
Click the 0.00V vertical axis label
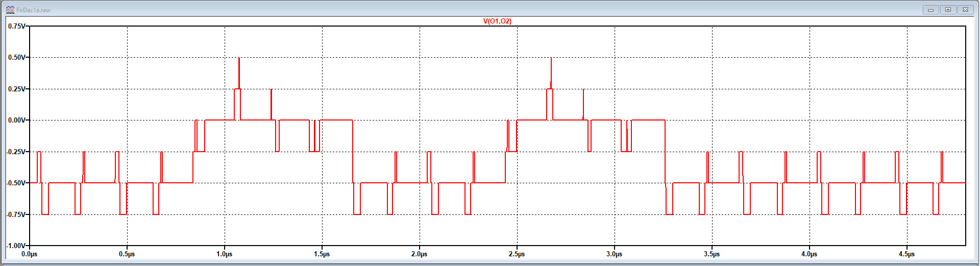click(x=16, y=120)
